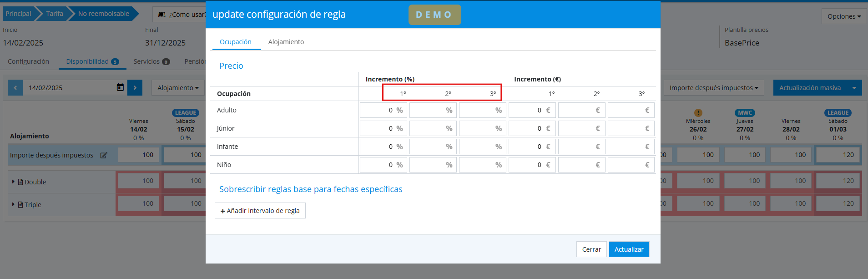Viewport: 868px width, 279px height.
Task: Open Importe después impuestos dropdown
Action: pyautogui.click(x=713, y=88)
